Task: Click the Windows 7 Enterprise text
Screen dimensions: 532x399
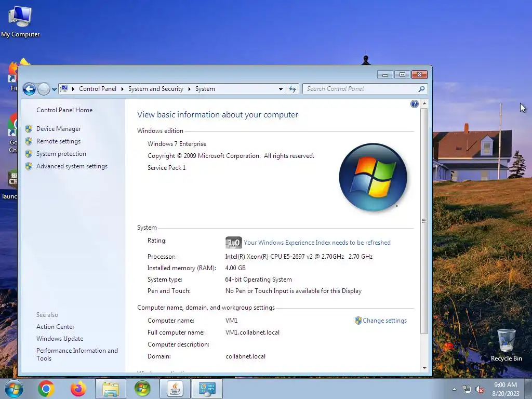Action: coord(177,144)
